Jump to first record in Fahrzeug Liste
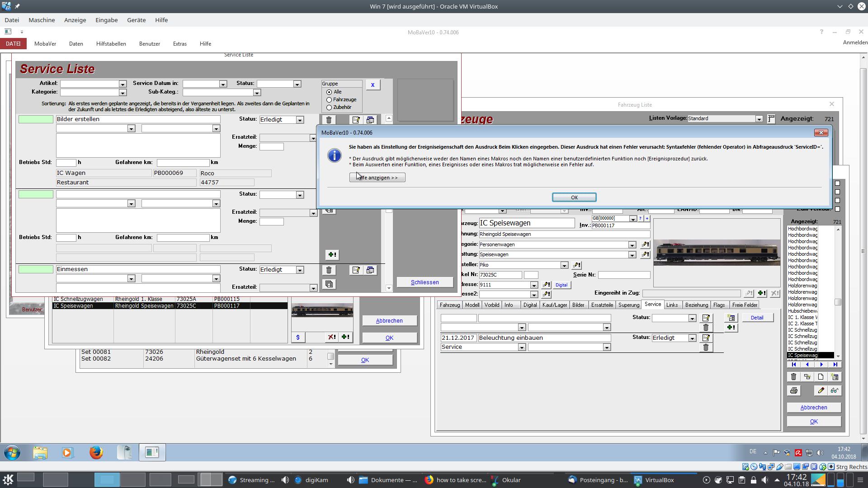The height and width of the screenshot is (488, 868). point(794,365)
